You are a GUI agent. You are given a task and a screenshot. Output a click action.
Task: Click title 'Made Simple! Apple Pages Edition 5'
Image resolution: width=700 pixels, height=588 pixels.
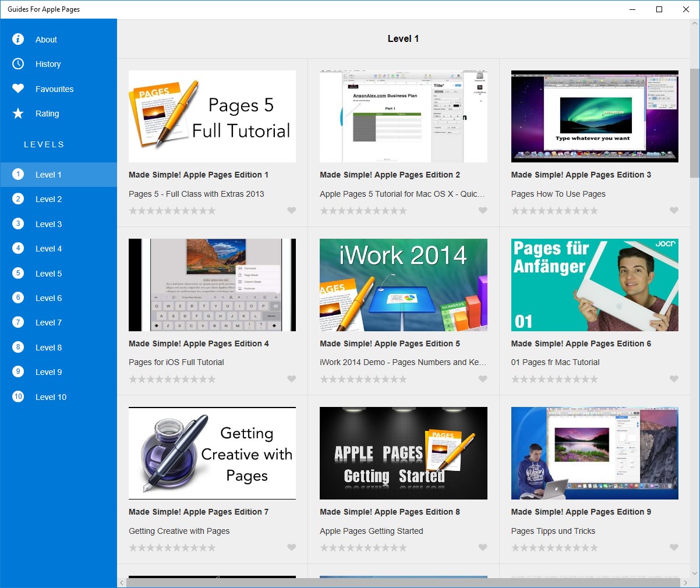click(390, 343)
